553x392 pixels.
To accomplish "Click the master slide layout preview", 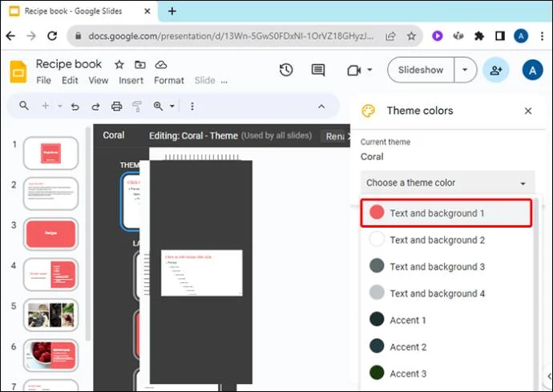I will 202,273.
